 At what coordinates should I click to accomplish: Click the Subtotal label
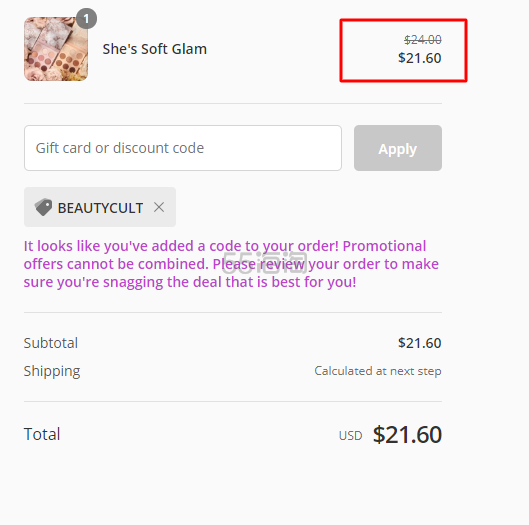pyautogui.click(x=51, y=343)
